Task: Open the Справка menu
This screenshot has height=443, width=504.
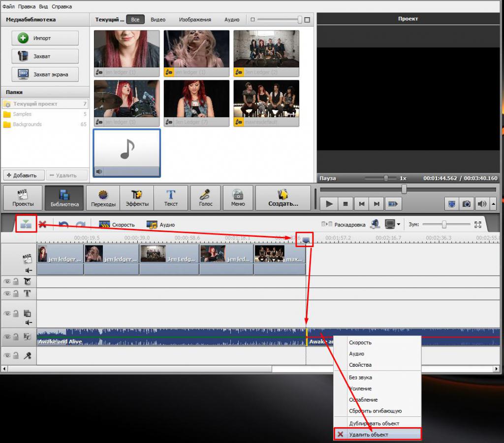Action: coord(62,6)
